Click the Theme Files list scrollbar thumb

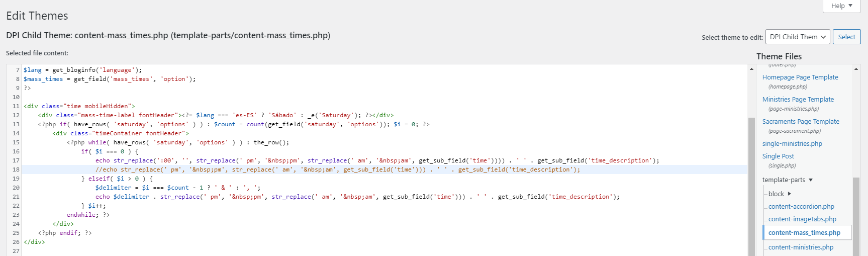click(856, 216)
